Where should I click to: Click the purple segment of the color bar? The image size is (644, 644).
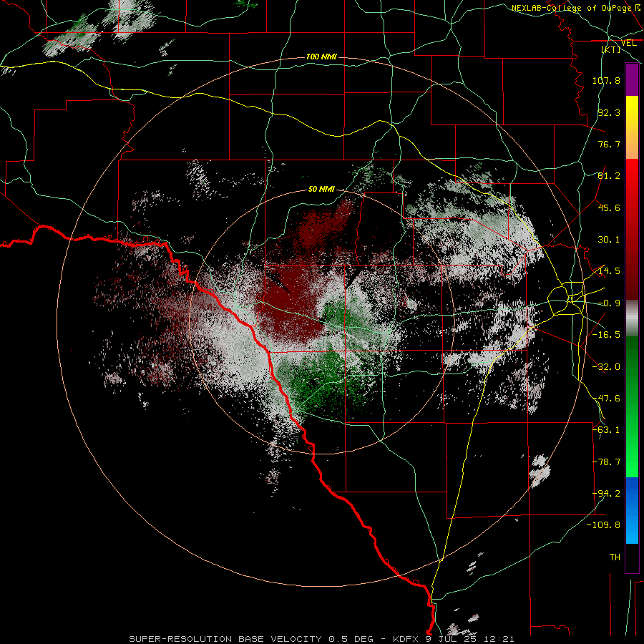tap(632, 79)
